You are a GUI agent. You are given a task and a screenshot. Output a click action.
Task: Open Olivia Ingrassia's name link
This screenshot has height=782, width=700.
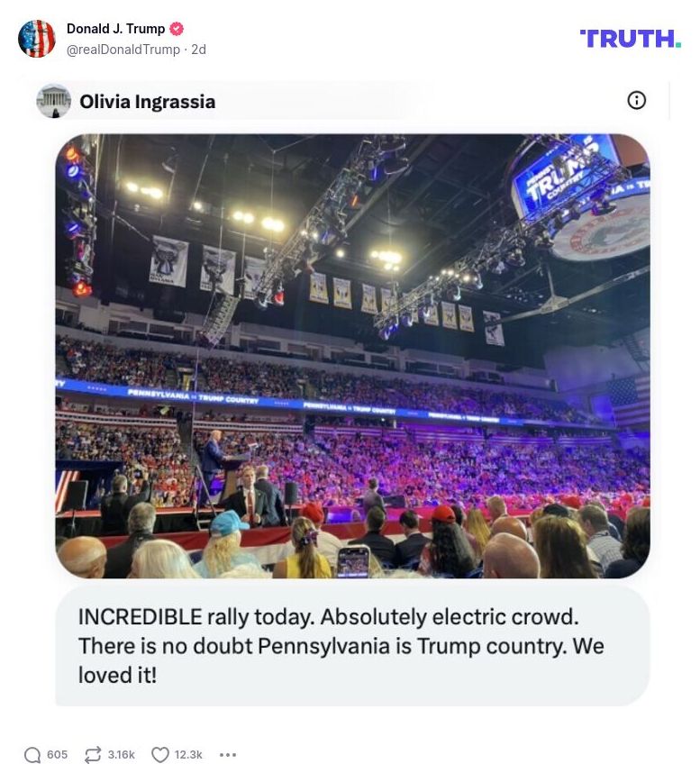147,101
